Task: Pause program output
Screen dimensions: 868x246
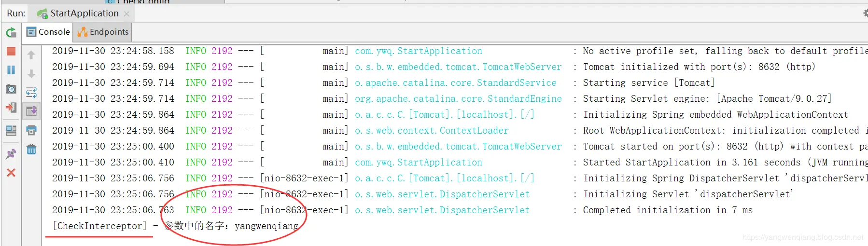Action: [11, 70]
